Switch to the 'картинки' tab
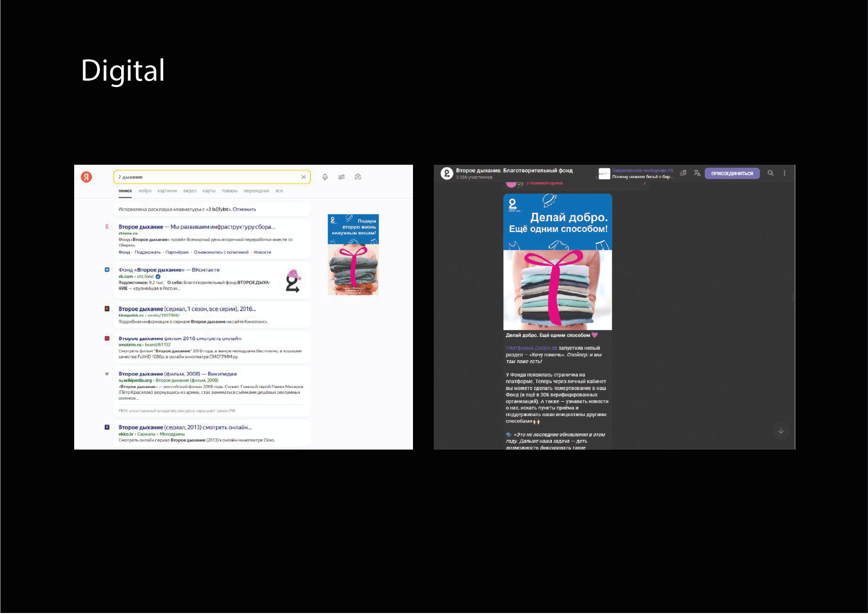 (167, 191)
